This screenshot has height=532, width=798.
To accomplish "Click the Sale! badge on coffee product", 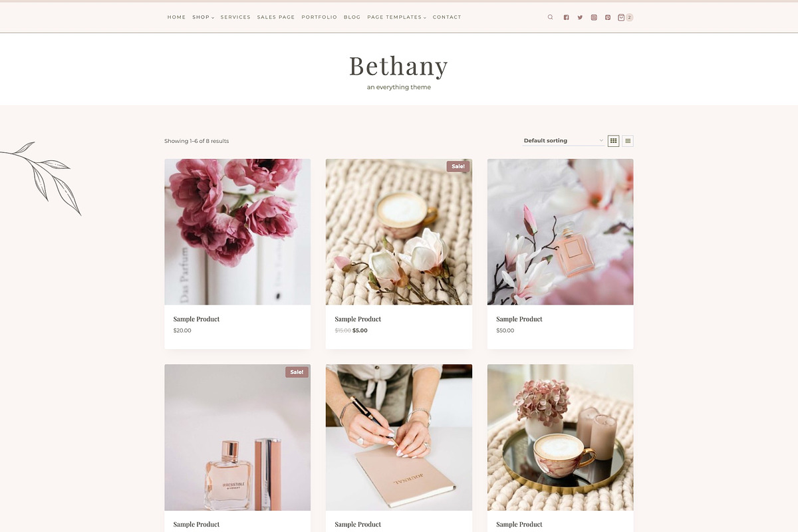I will click(458, 166).
